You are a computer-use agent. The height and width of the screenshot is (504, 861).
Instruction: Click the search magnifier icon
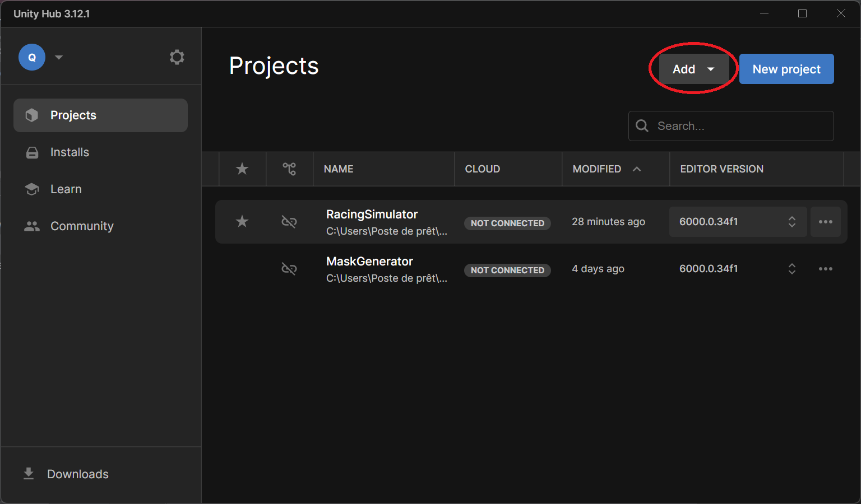tap(642, 126)
